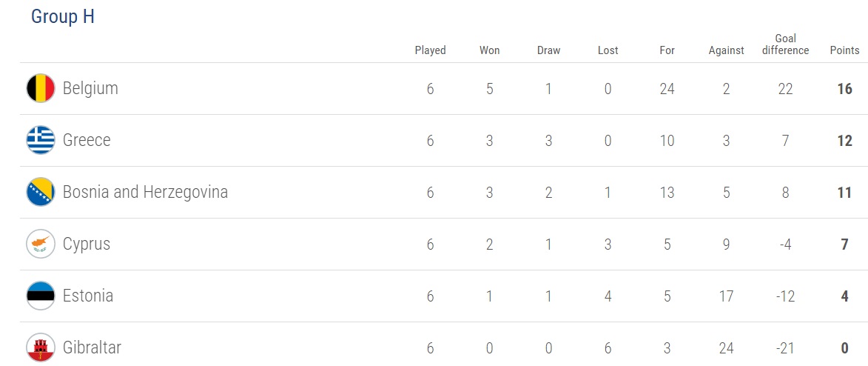This screenshot has width=868, height=366.
Task: Click the Greece flag icon
Action: click(x=41, y=140)
